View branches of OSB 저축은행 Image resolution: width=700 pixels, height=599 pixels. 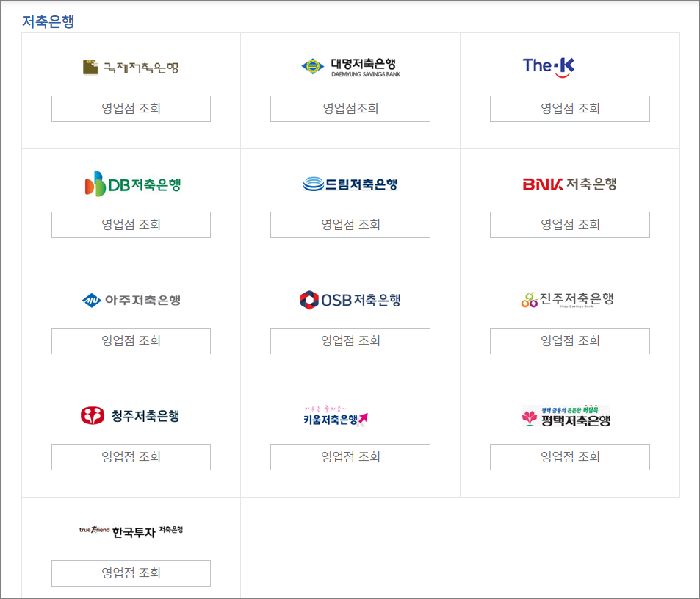pos(350,341)
